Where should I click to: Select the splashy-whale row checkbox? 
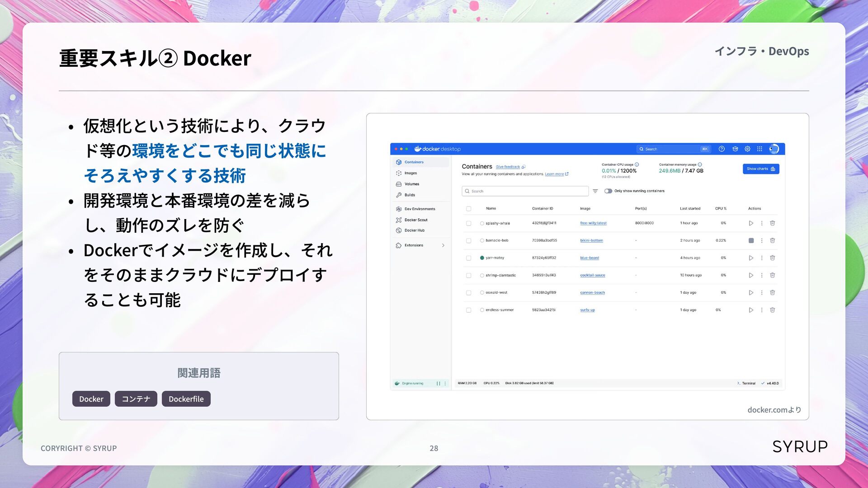[x=469, y=223]
